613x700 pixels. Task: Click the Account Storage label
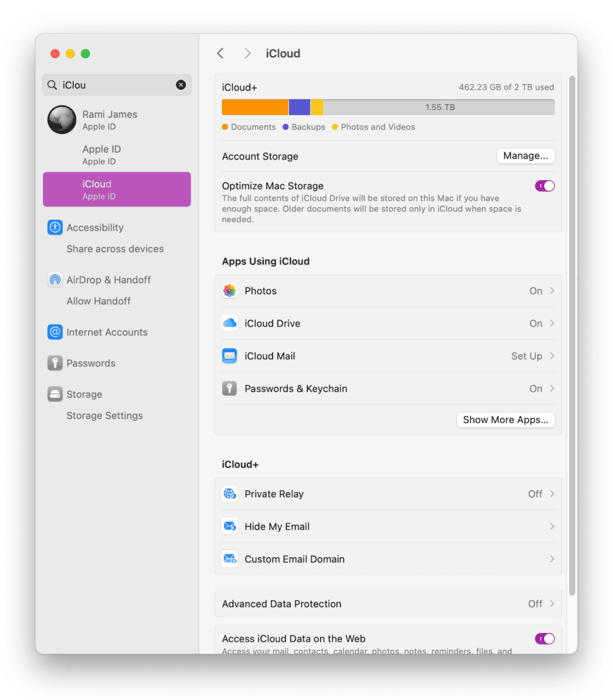point(260,156)
